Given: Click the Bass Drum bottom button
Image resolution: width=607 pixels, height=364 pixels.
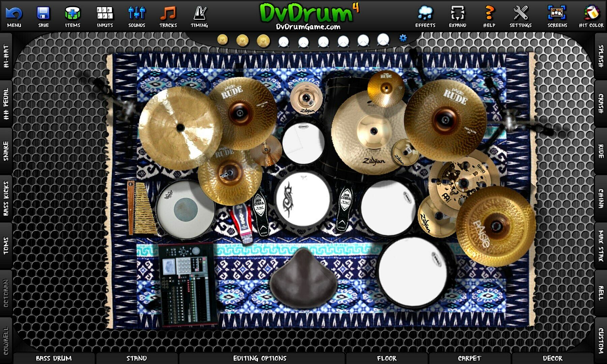Looking at the screenshot, I should tap(54, 358).
